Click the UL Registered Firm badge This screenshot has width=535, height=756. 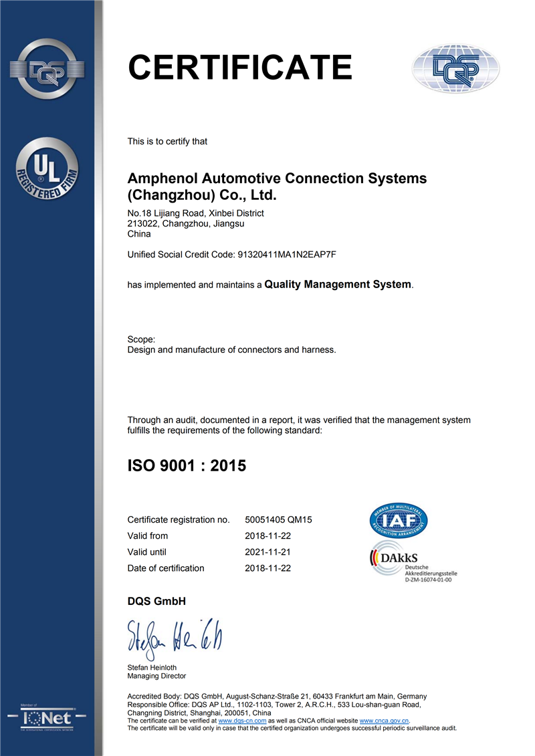pos(47,168)
